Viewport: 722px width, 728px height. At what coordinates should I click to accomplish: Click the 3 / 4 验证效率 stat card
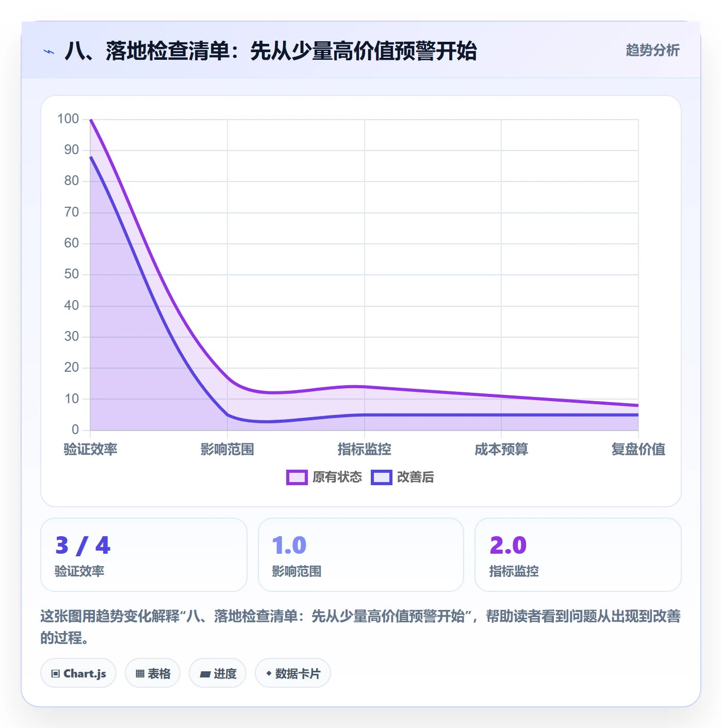[144, 555]
